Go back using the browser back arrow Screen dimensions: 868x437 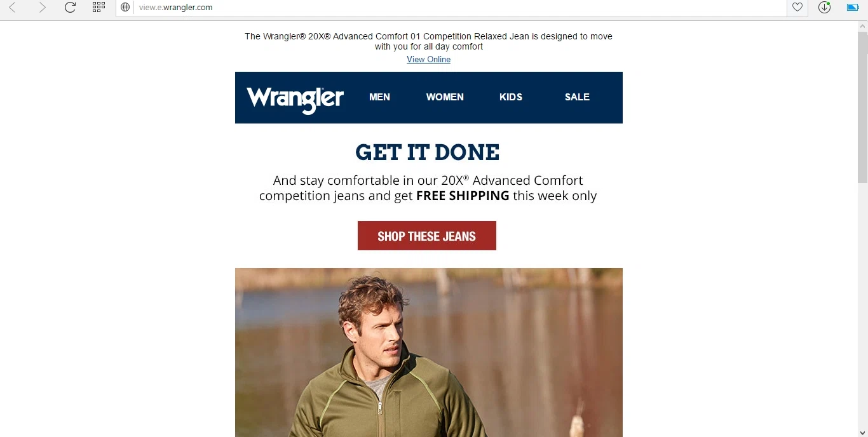pyautogui.click(x=12, y=8)
